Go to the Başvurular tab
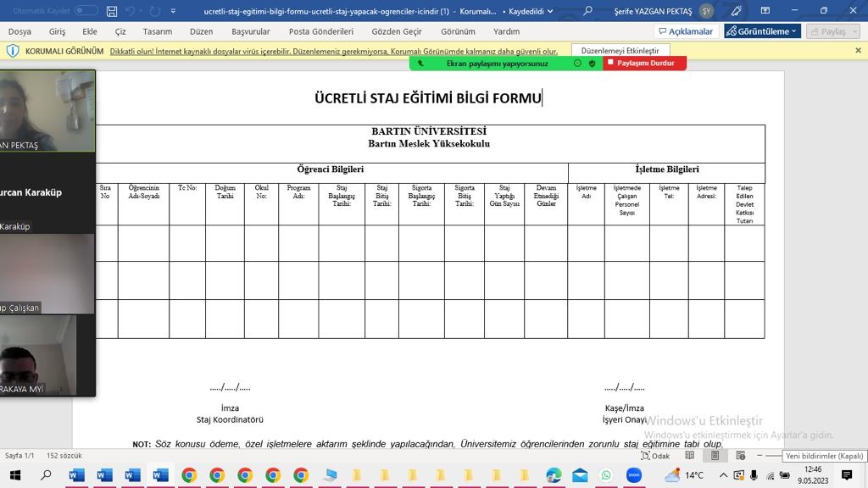 click(x=251, y=31)
